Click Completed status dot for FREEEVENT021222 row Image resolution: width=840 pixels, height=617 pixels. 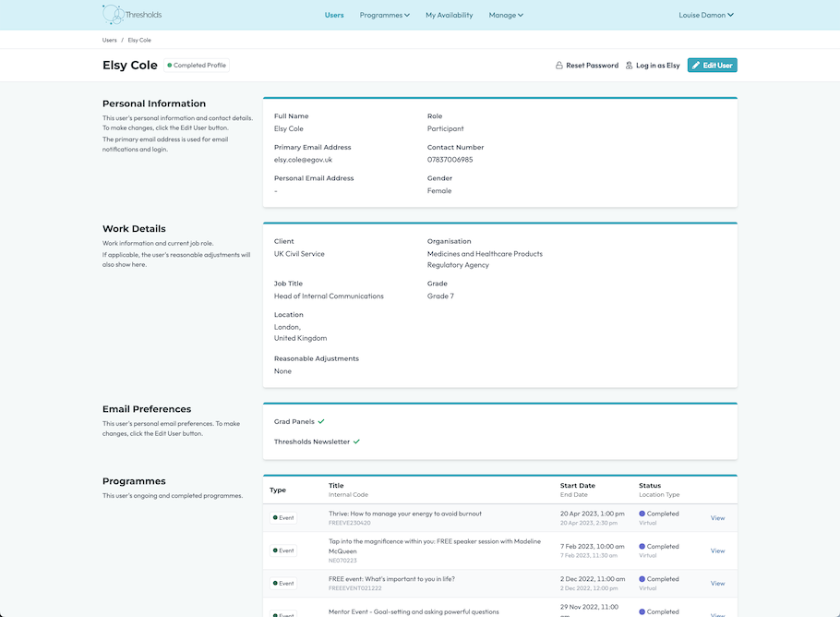(x=642, y=579)
